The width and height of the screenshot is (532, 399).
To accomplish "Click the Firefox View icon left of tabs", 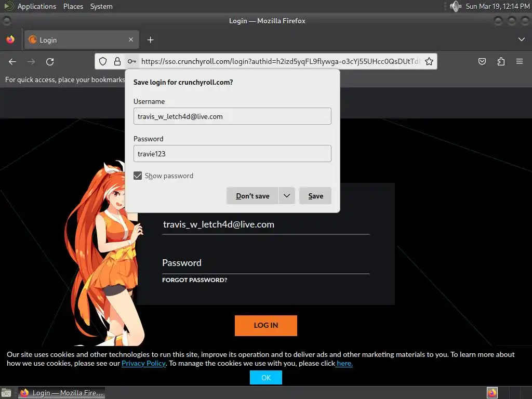I will click(10, 39).
